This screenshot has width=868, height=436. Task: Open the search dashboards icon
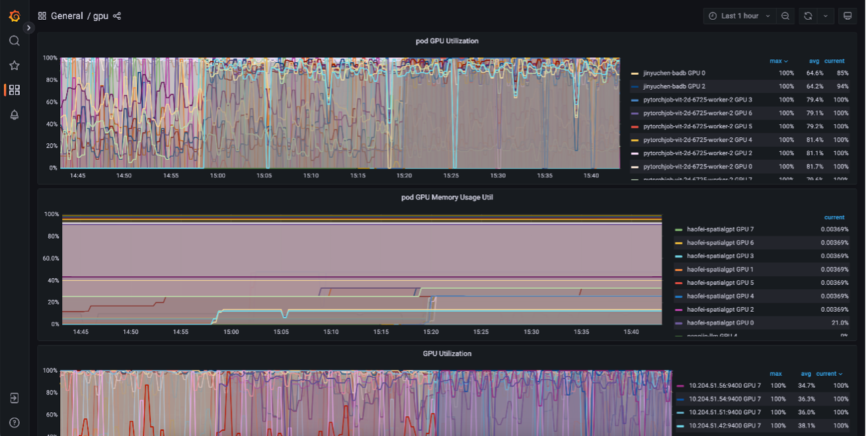point(14,41)
